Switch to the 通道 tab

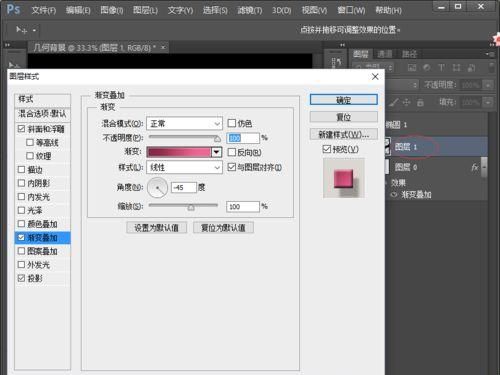(x=385, y=54)
